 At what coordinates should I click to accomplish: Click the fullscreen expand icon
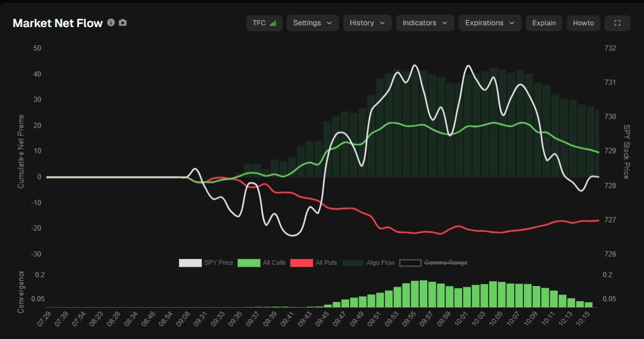coord(618,23)
